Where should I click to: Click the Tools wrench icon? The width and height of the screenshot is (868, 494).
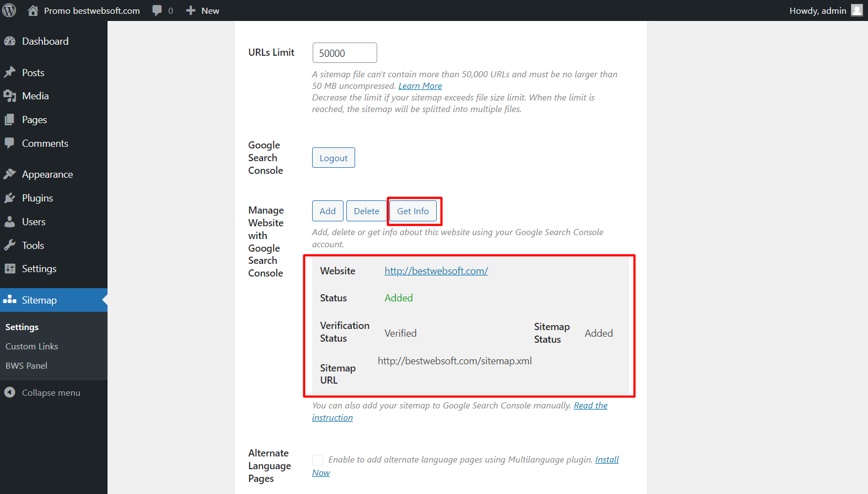[x=10, y=246]
